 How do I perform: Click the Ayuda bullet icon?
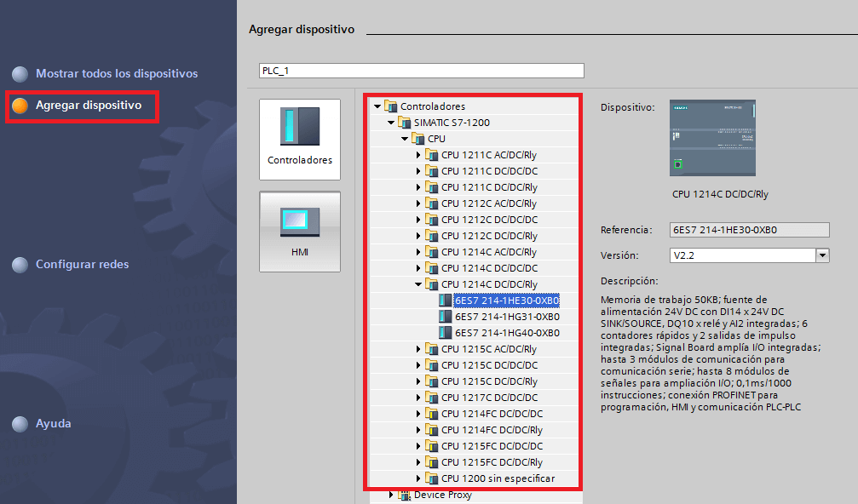(x=20, y=424)
